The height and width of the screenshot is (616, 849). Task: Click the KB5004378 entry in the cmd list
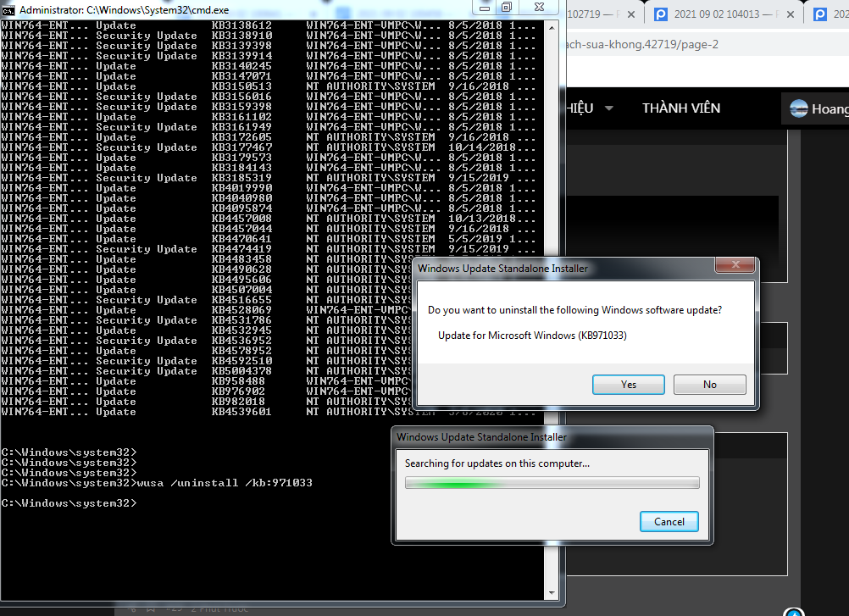241,371
